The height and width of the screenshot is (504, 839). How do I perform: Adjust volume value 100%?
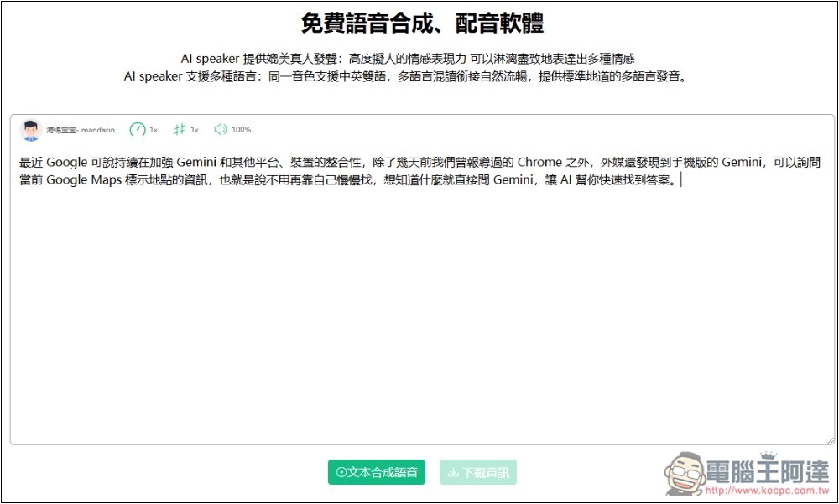242,129
